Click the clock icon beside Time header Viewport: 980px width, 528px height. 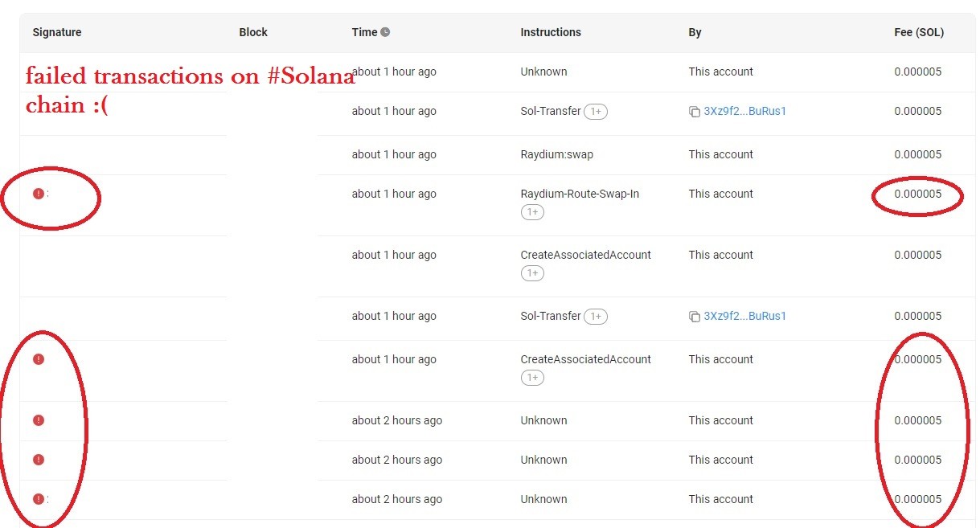click(385, 32)
